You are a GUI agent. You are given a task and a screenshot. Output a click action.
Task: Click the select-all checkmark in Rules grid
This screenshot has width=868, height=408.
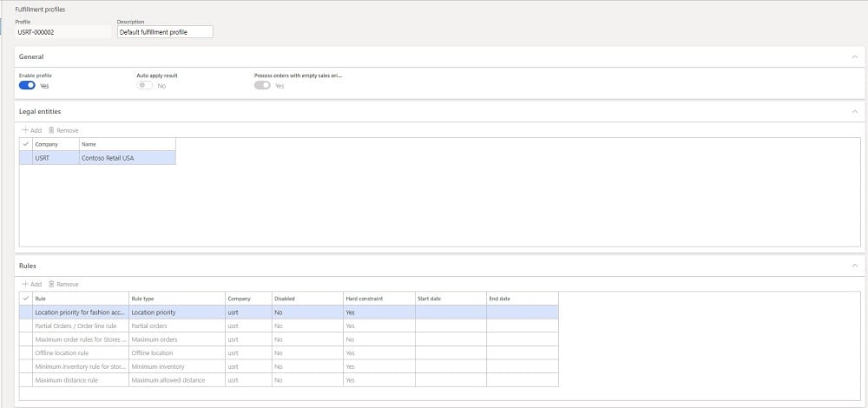25,299
